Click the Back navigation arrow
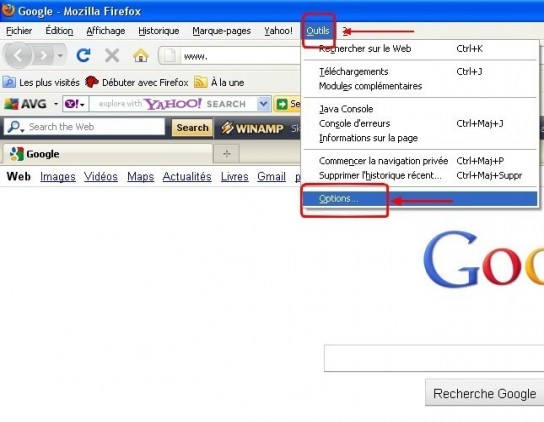The height and width of the screenshot is (422, 544). pos(18,55)
